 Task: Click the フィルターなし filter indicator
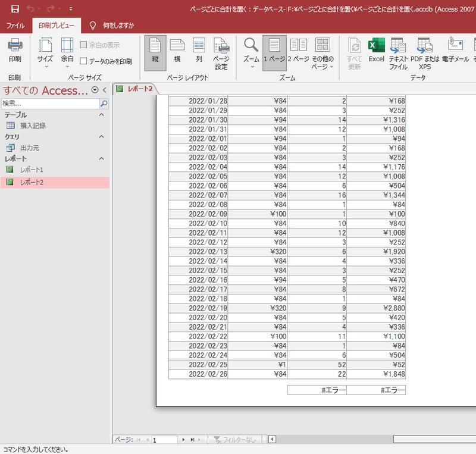234,440
